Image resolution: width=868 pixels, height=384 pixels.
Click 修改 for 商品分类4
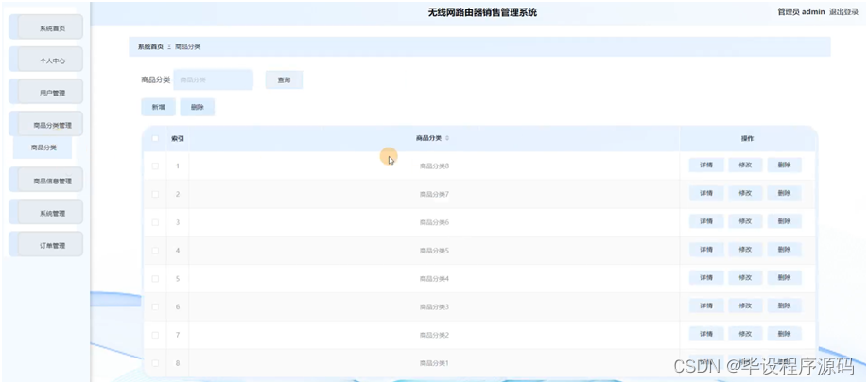(745, 278)
